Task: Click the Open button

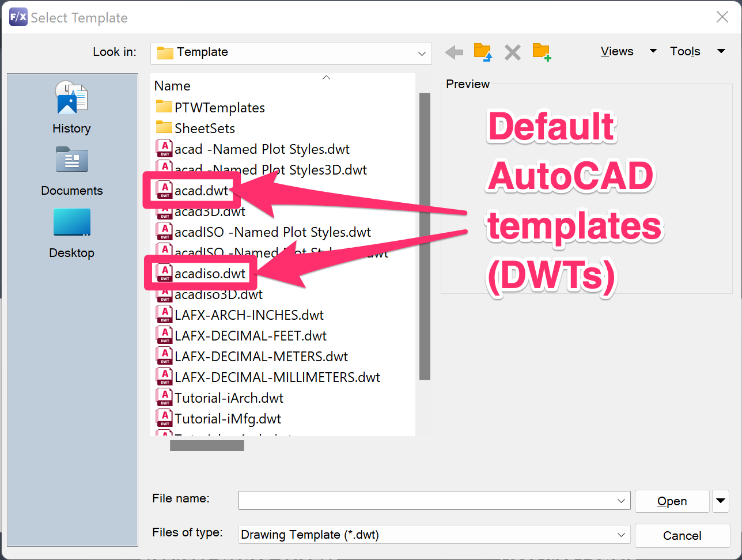Action: [672, 501]
